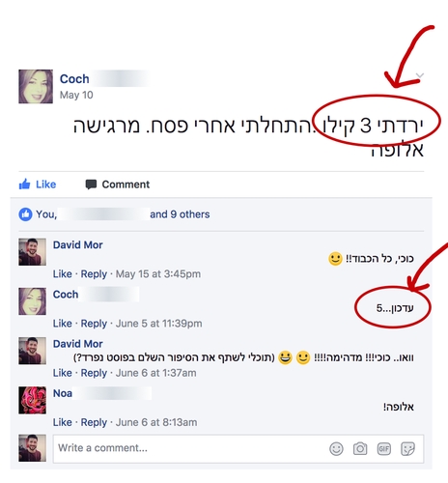Screen dimensions: 448x483
Task: Attach a photo using the camera icon
Action: click(360, 448)
